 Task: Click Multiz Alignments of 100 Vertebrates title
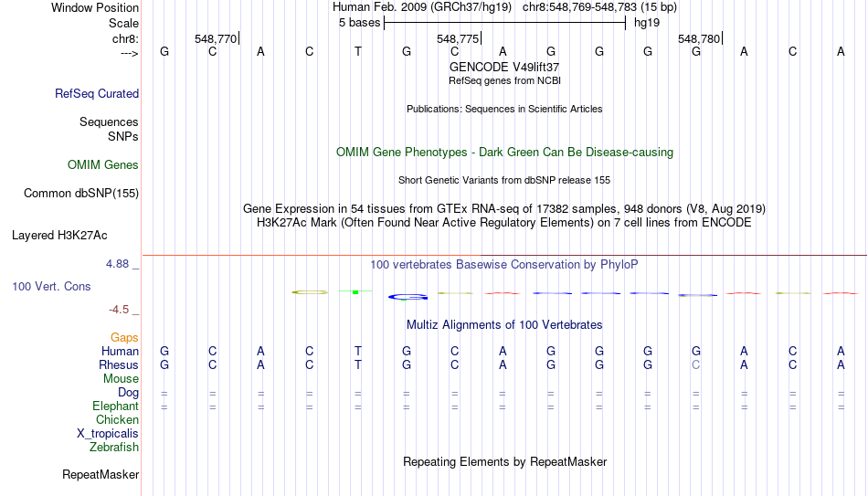pyautogui.click(x=504, y=325)
